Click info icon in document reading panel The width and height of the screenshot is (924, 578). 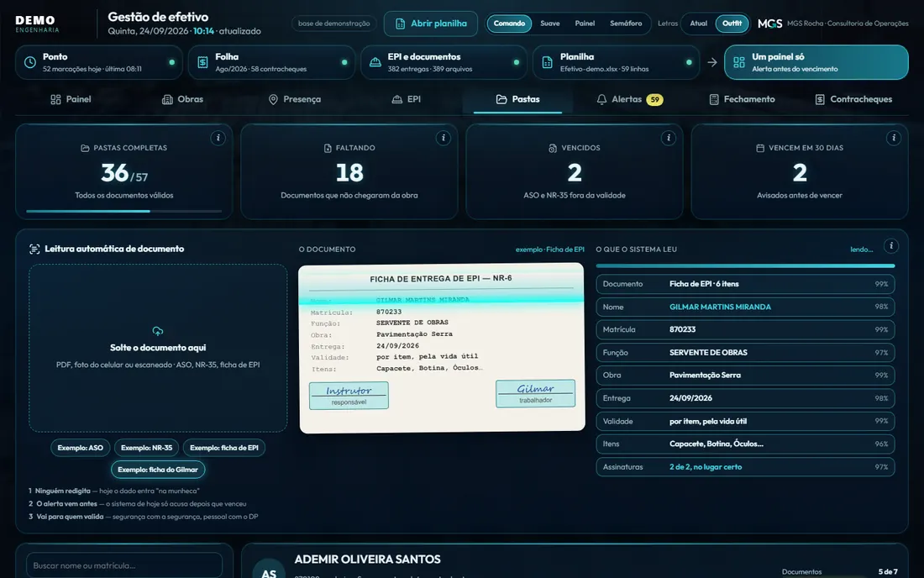coord(891,245)
